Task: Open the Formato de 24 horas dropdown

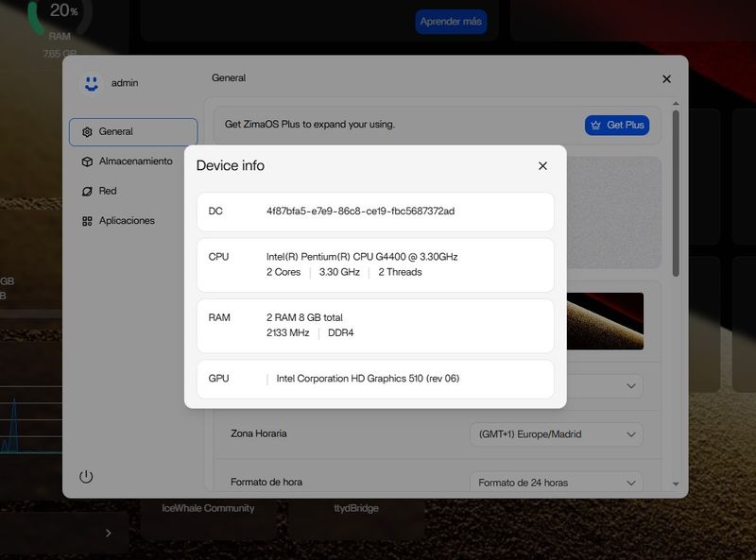Action: (x=557, y=483)
